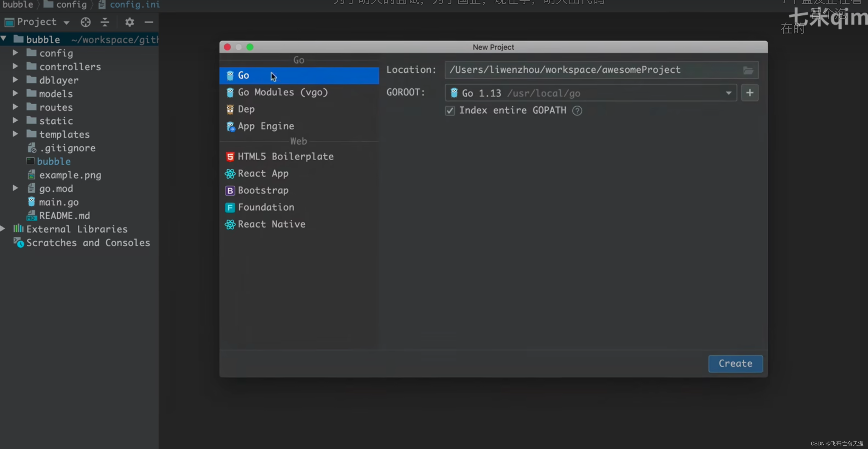Open Project panel settings gear
Viewport: 868px width, 449px height.
[130, 22]
